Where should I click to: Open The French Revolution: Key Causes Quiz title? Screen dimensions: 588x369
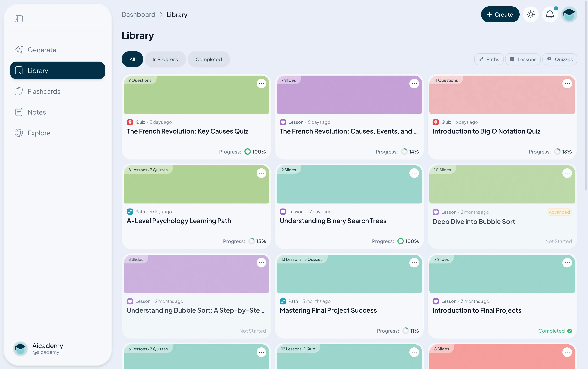pyautogui.click(x=187, y=131)
